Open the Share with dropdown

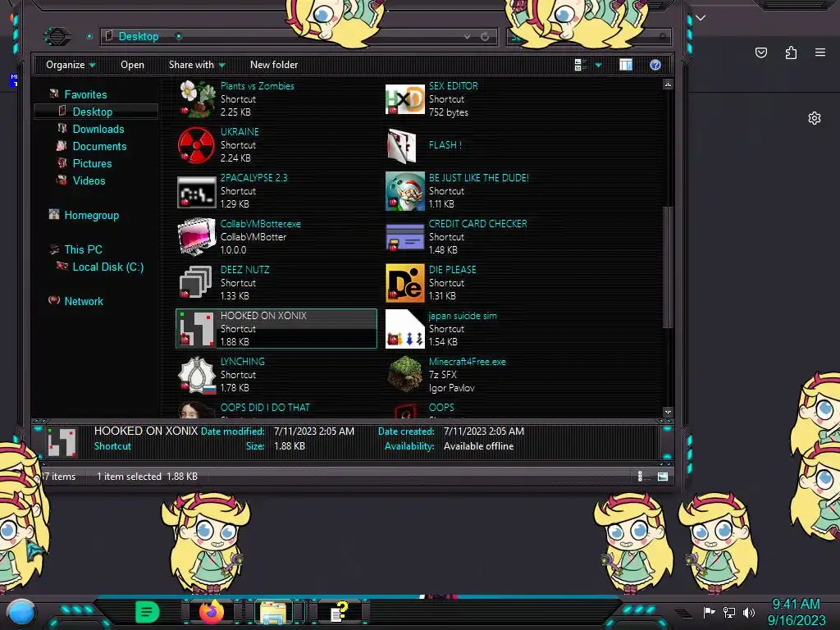point(197,65)
